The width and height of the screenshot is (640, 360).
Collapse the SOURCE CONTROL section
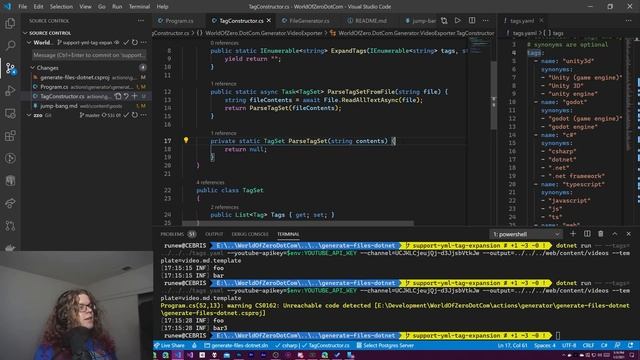coord(25,33)
